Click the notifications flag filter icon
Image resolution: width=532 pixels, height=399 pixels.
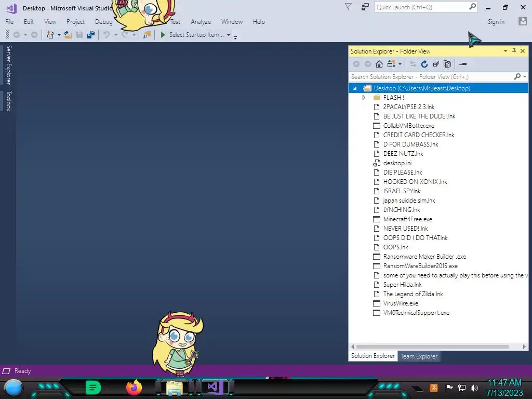click(348, 7)
